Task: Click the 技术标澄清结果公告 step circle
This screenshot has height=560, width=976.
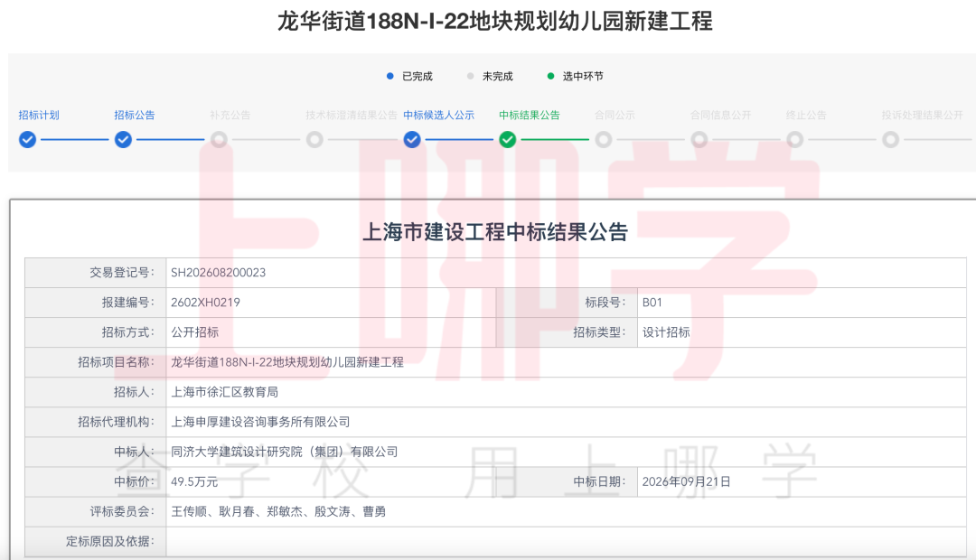Action: [x=315, y=140]
